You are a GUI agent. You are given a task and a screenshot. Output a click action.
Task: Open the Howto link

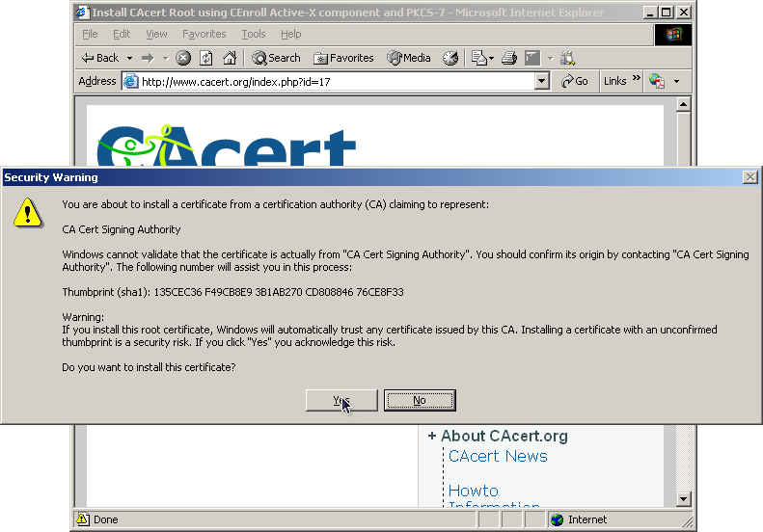click(x=474, y=491)
